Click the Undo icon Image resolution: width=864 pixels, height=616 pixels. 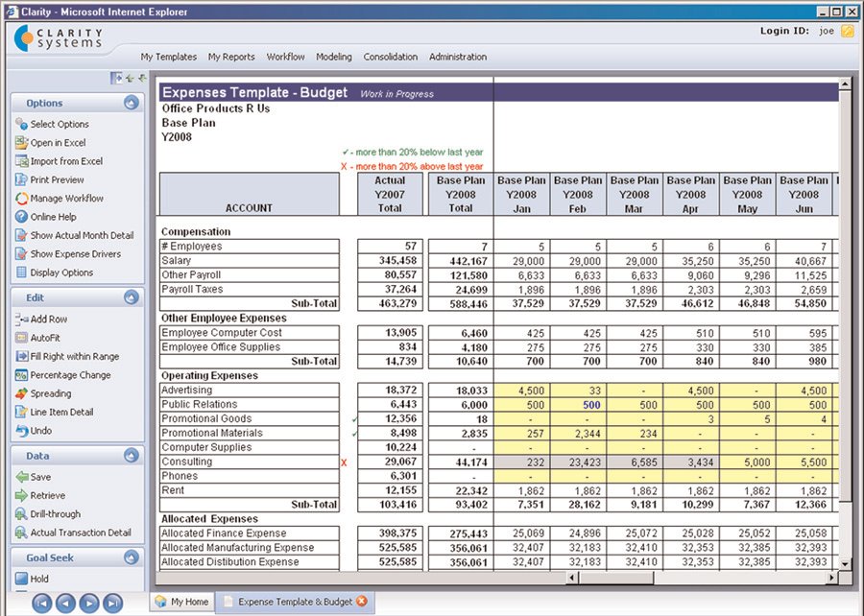pyautogui.click(x=21, y=431)
